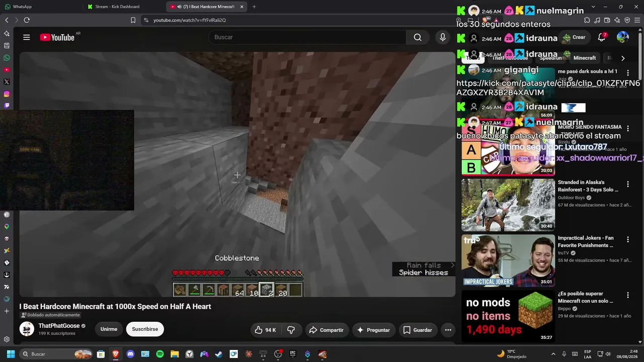Viewport: 644px width, 362px height.
Task: Open the ThatPhatGoose channel avatar
Action: click(x=27, y=329)
